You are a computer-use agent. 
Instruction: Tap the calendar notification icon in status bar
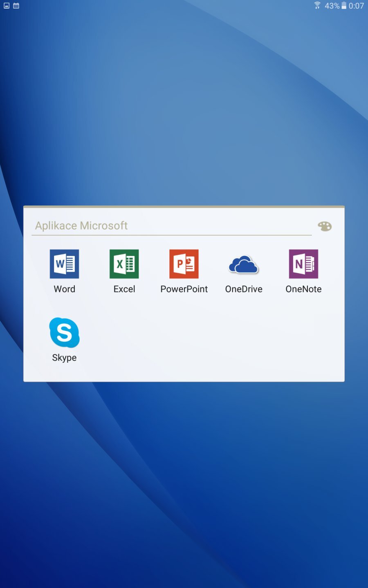[x=16, y=6]
